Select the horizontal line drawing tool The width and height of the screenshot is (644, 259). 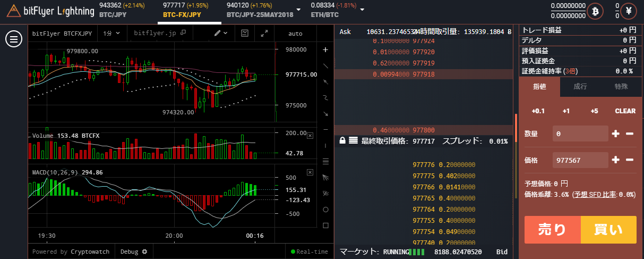click(325, 129)
